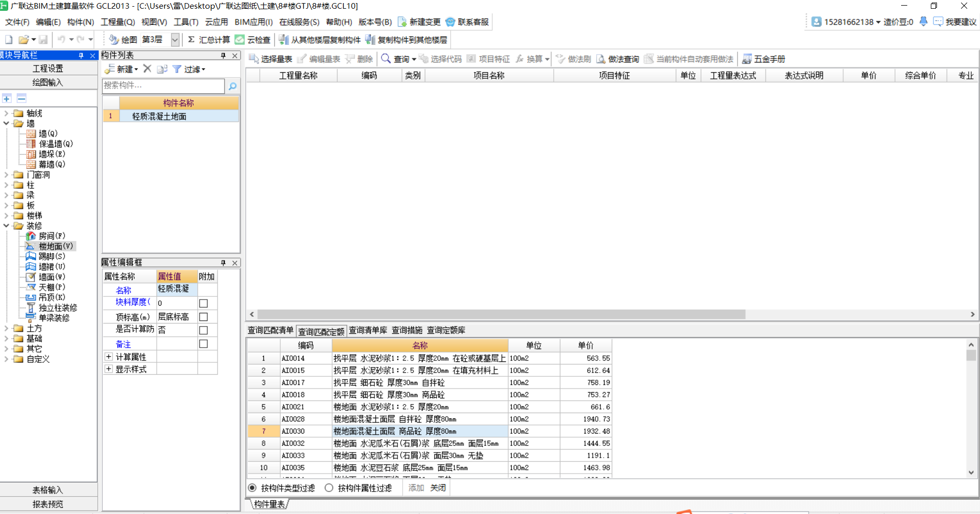Switch to 查询措施 tab
Viewport: 980px width, 514px height.
pos(407,330)
